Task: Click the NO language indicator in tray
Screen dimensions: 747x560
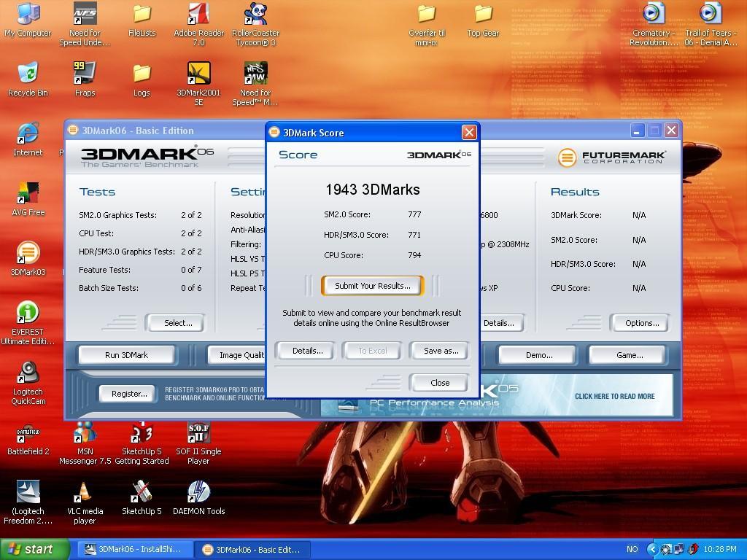Action: click(632, 549)
